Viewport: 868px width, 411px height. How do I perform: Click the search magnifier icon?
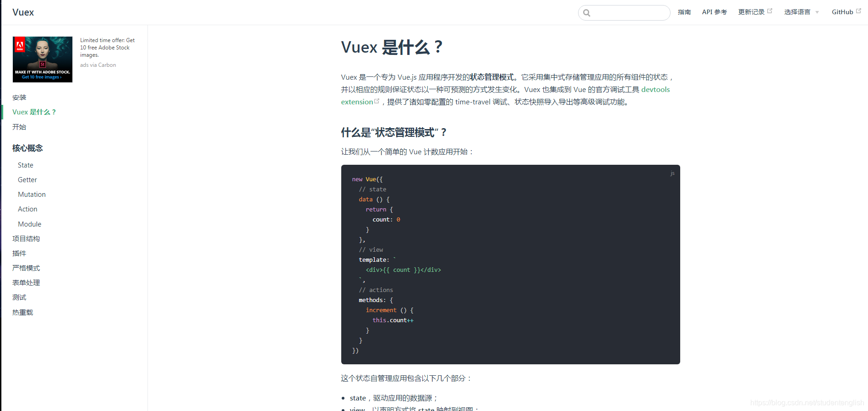point(587,13)
